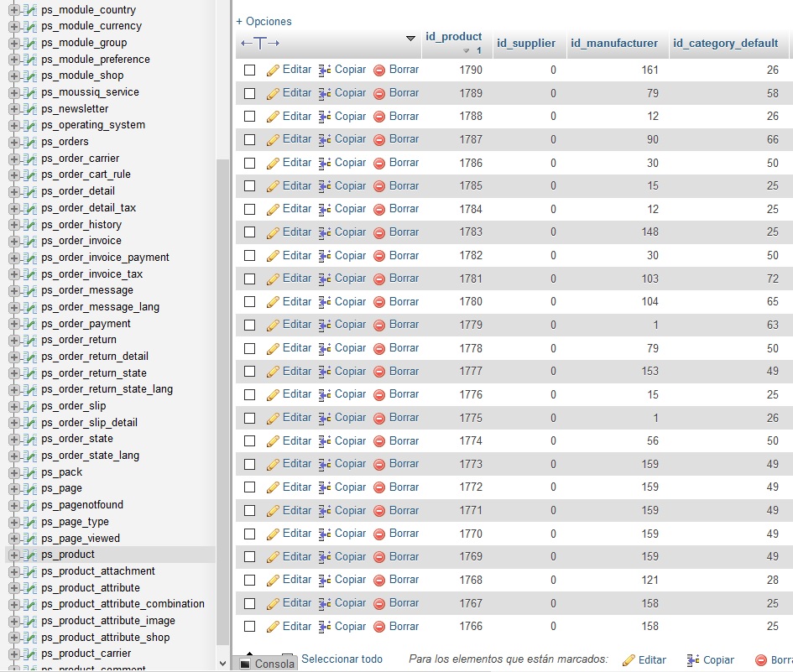Expand the ps_product tree node

14,555
